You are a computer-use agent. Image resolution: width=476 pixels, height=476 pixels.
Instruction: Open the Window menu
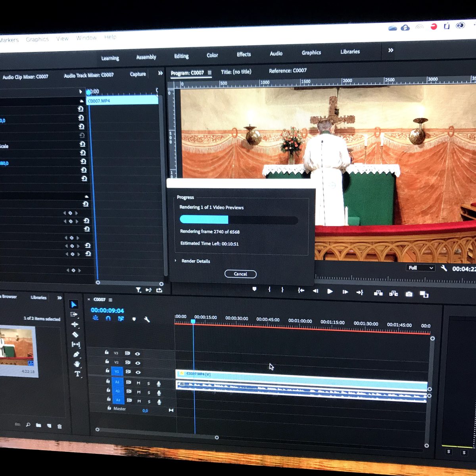(x=86, y=38)
